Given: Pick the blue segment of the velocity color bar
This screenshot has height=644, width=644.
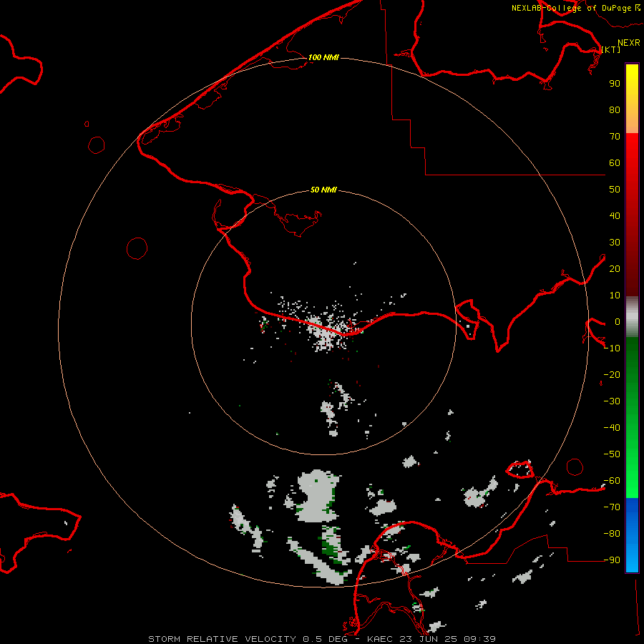Looking at the screenshot, I should 632,535.
